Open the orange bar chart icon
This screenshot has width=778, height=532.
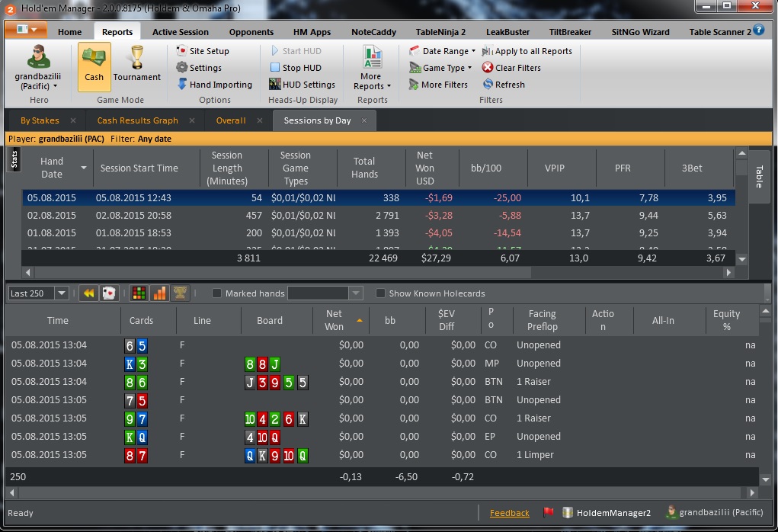click(x=159, y=293)
